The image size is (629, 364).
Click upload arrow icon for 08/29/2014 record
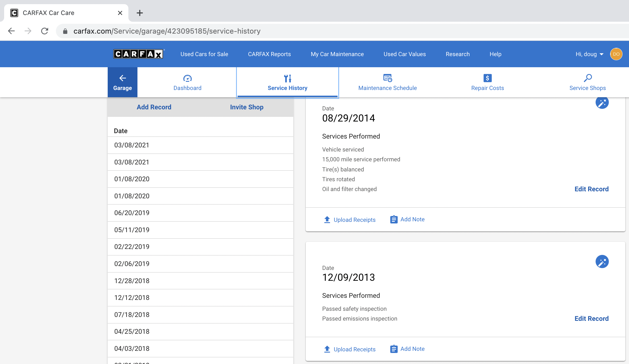[327, 219]
